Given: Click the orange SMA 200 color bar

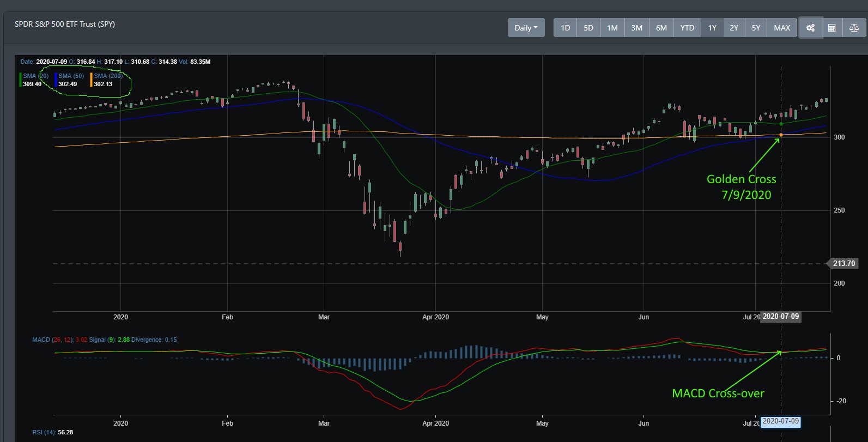Looking at the screenshot, I should (92, 80).
